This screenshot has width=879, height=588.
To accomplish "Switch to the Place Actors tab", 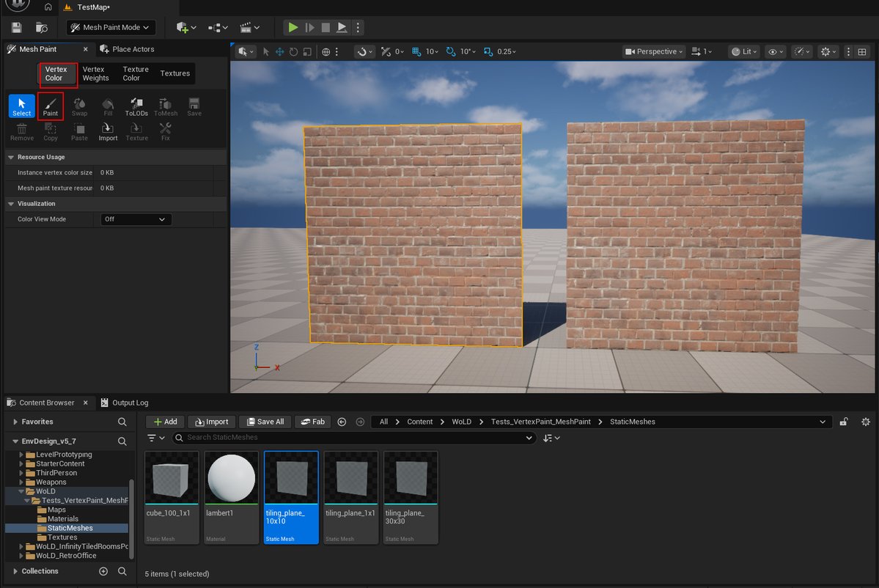I will 128,49.
